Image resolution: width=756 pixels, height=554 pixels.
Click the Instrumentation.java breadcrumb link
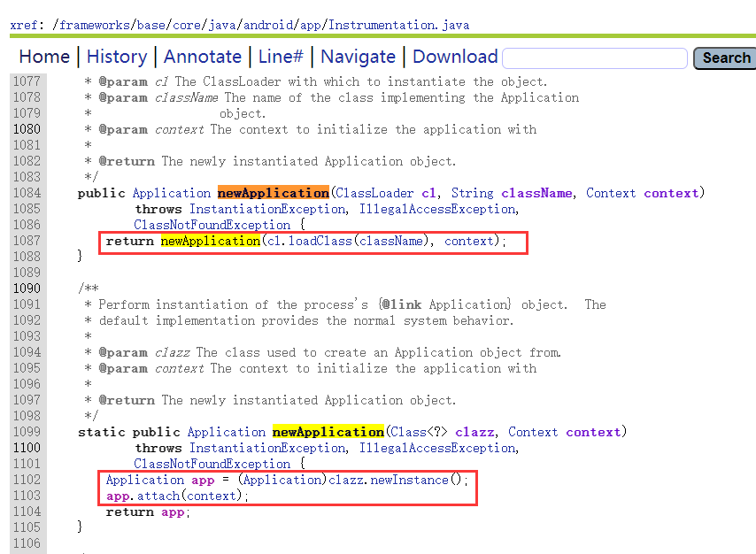click(399, 25)
